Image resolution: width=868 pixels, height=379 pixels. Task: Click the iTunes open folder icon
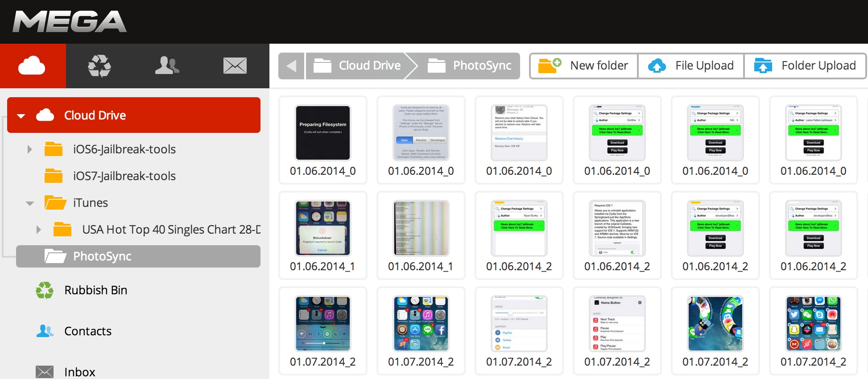[x=55, y=202]
